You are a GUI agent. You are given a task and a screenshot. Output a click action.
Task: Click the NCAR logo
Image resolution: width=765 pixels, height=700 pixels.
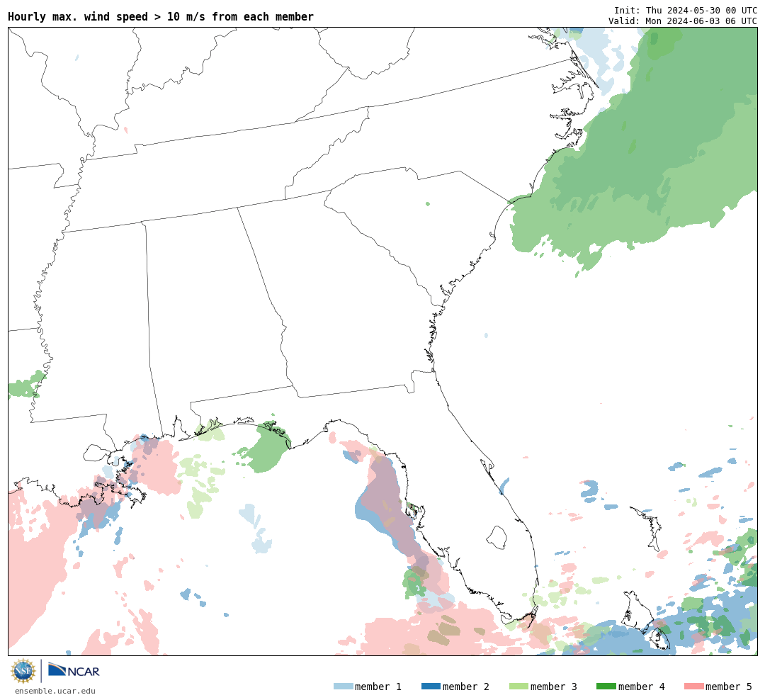tap(74, 670)
